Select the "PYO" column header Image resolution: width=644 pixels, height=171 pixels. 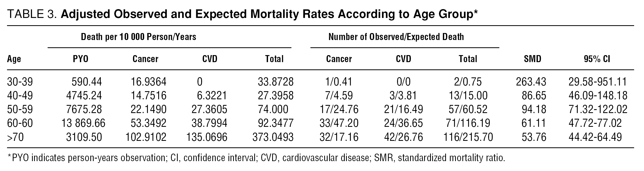[x=80, y=59]
